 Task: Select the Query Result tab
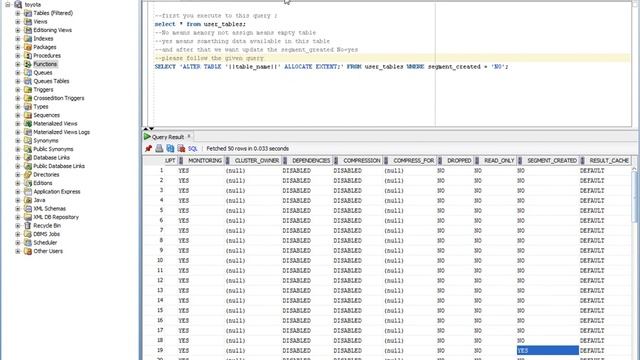tap(167, 137)
